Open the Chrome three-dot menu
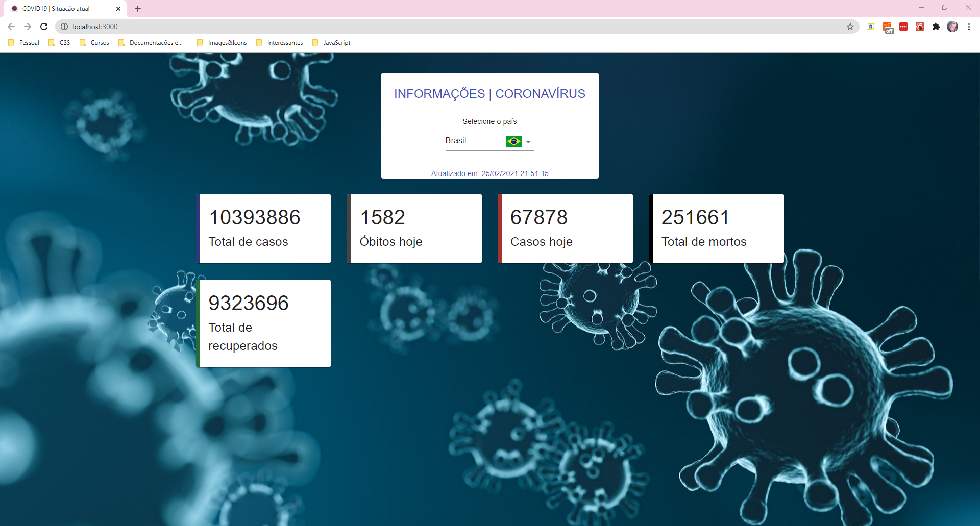Image resolution: width=980 pixels, height=526 pixels. click(969, 27)
